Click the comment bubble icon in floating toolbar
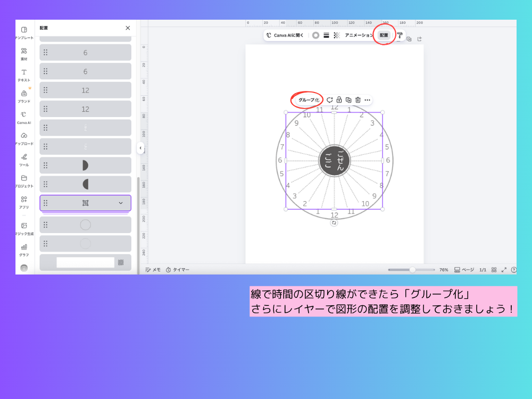Screen dimensions: 532x399 click(x=329, y=100)
